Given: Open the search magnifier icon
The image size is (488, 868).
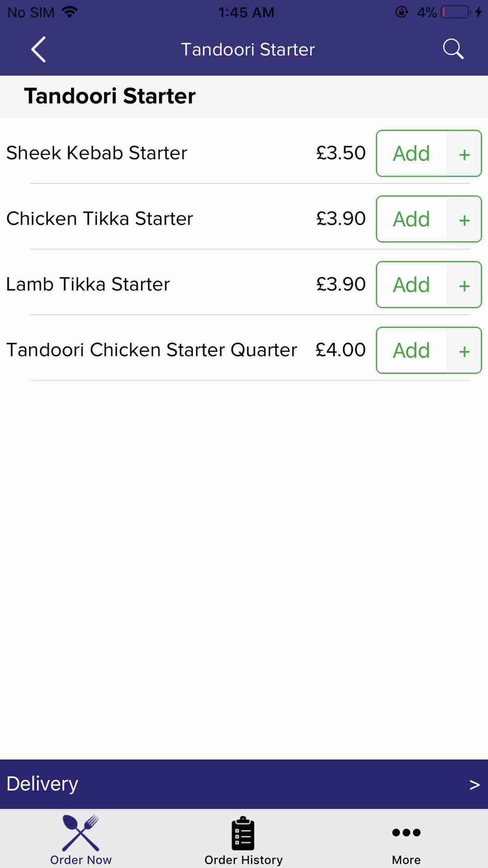Looking at the screenshot, I should click(453, 49).
